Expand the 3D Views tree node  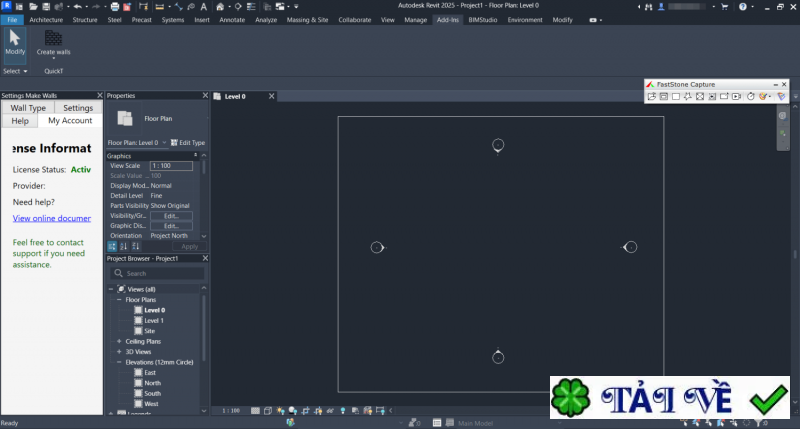pyautogui.click(x=119, y=352)
